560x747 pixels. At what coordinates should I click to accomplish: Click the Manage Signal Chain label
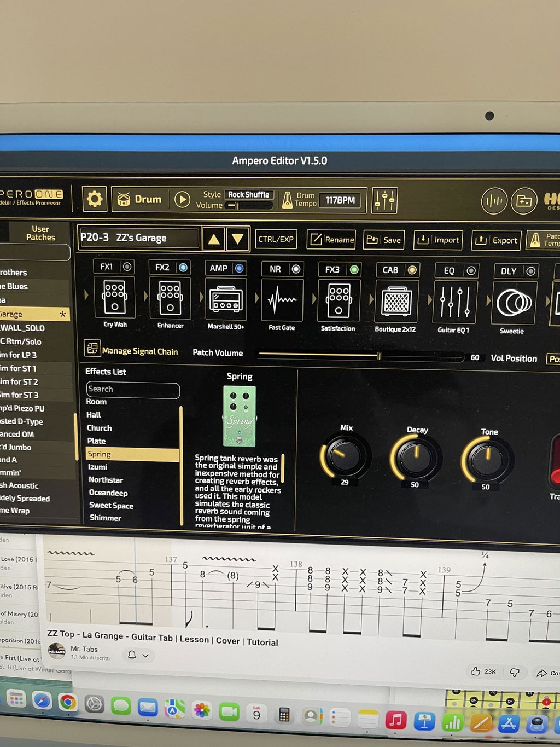click(140, 351)
